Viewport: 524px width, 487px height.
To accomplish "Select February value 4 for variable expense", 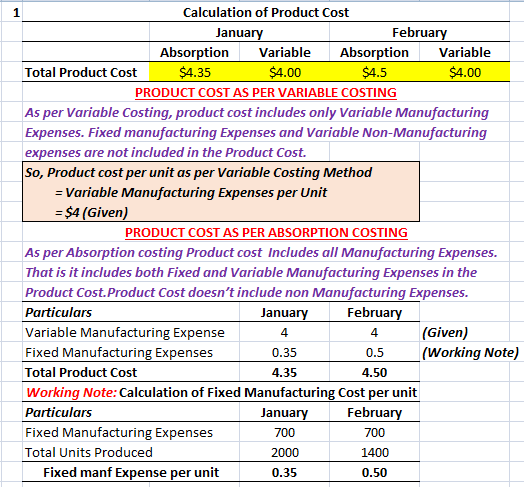I will [x=374, y=333].
